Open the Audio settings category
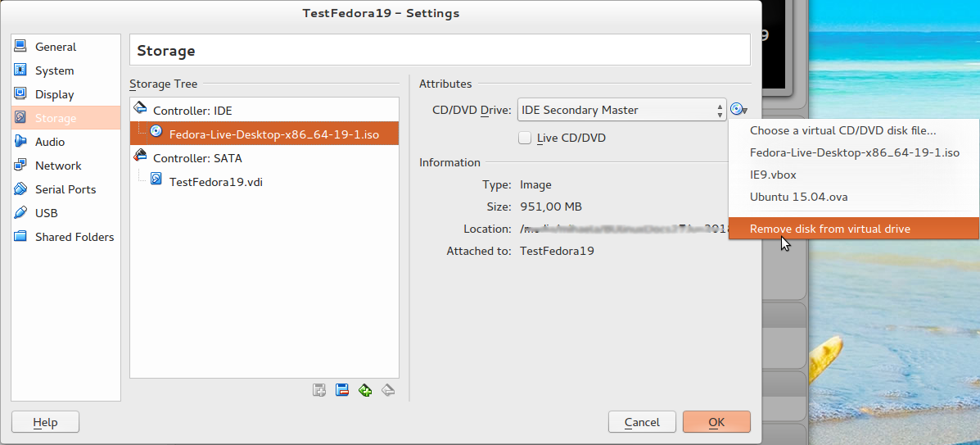Image resolution: width=980 pixels, height=445 pixels. [49, 142]
